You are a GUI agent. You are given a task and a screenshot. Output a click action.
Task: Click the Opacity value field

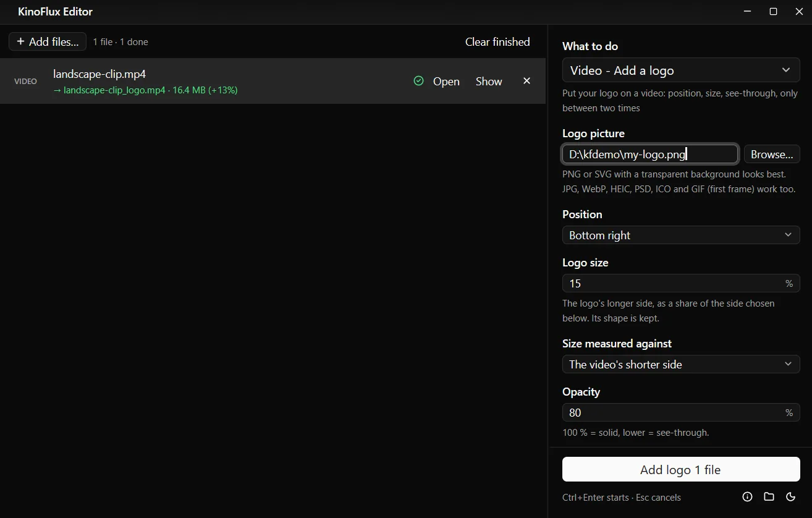681,412
